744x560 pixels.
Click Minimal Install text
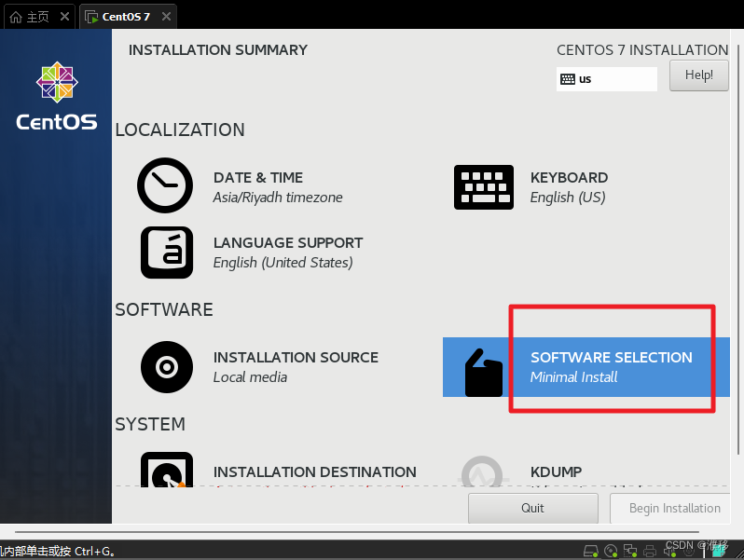click(x=573, y=377)
